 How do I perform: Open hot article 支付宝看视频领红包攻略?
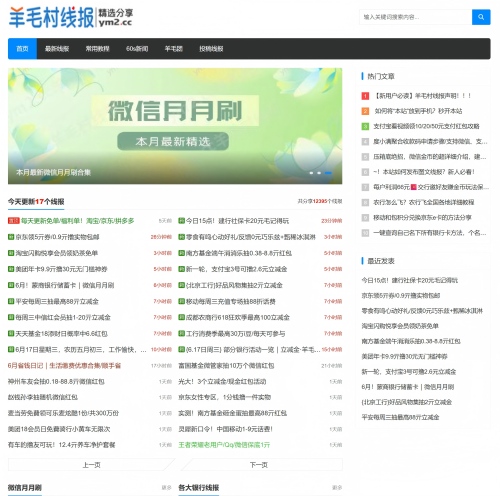pos(426,126)
